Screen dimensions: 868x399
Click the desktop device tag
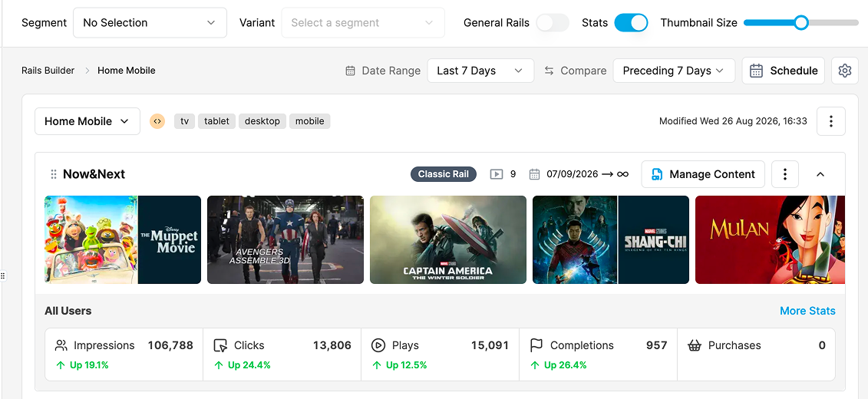(x=262, y=121)
